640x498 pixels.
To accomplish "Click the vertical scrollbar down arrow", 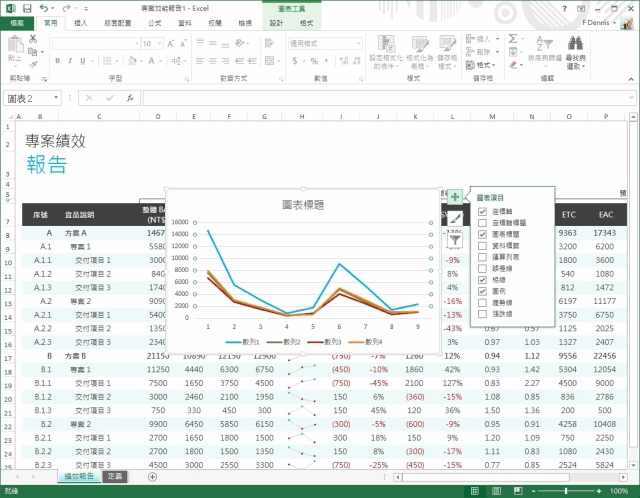I will pos(633,465).
